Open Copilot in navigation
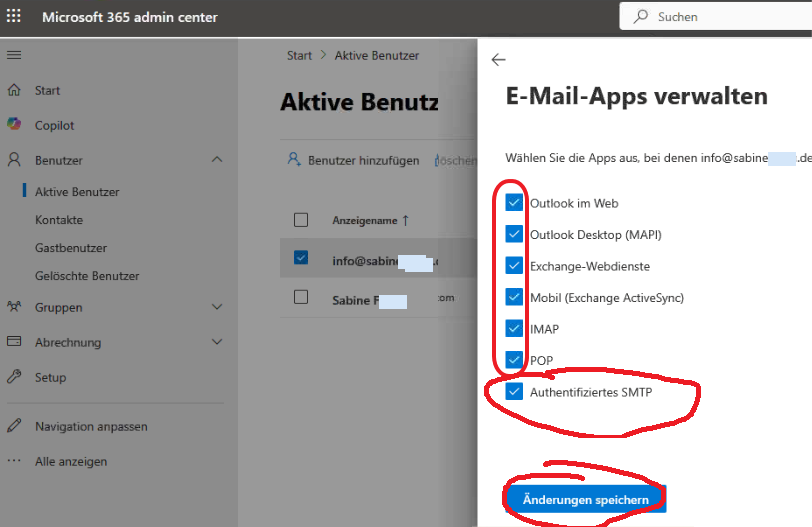 point(54,125)
